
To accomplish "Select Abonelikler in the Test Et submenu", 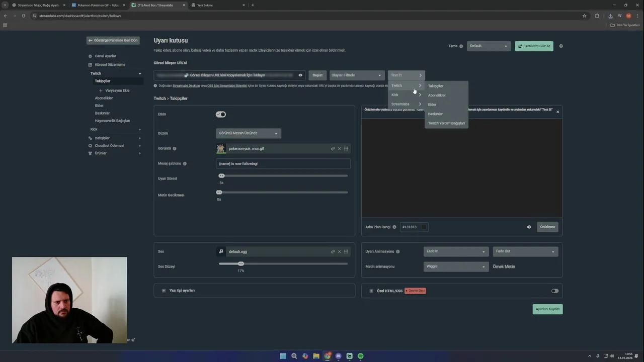I will click(x=437, y=96).
